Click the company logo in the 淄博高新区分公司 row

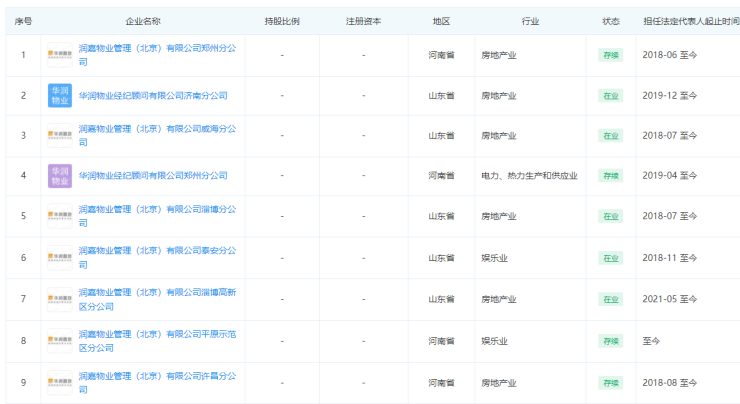(60, 299)
